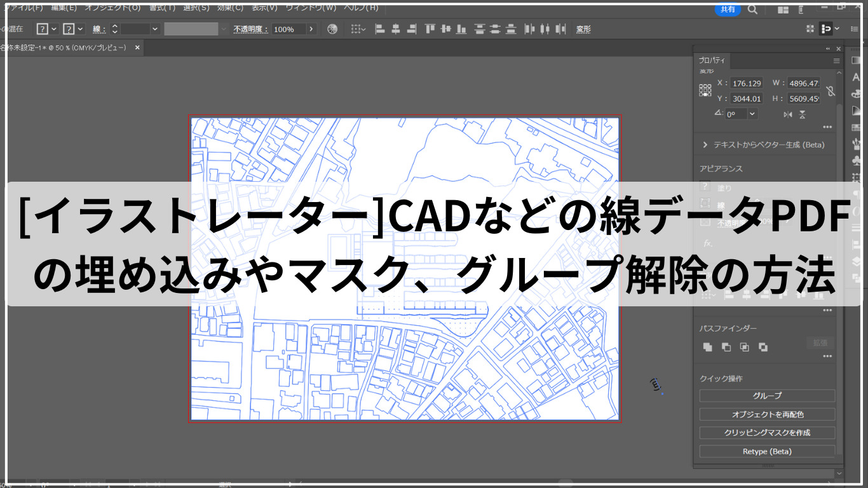
Task: Open the 表示(V) menu
Action: tap(264, 8)
